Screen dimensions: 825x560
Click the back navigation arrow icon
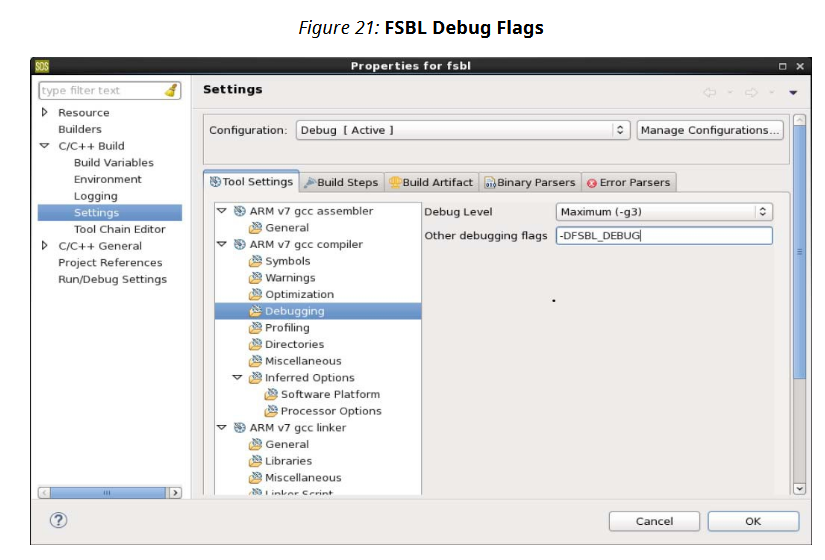[709, 93]
